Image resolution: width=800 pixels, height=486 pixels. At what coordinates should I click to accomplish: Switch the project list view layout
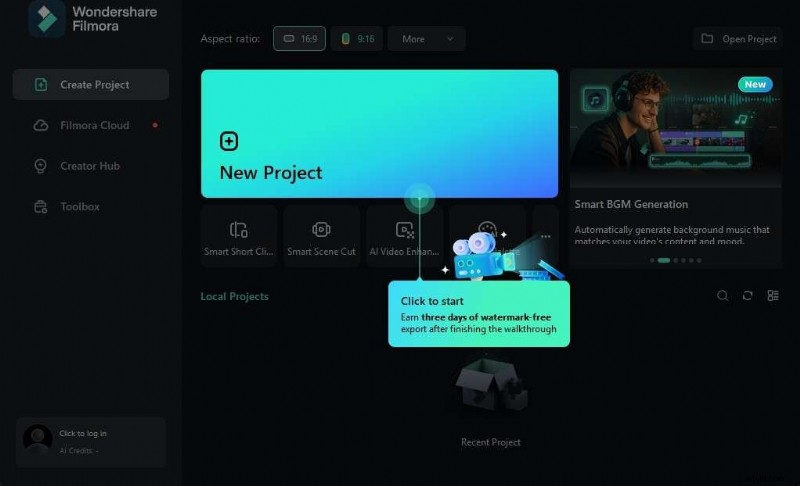coord(773,296)
